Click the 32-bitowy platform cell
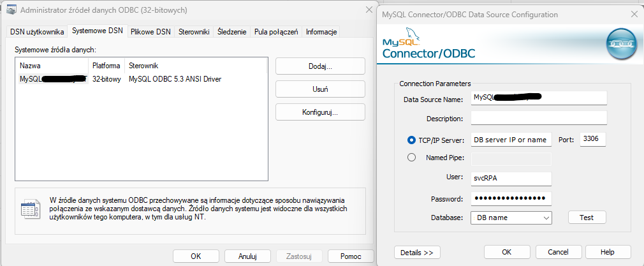The width and height of the screenshot is (644, 266). [106, 79]
